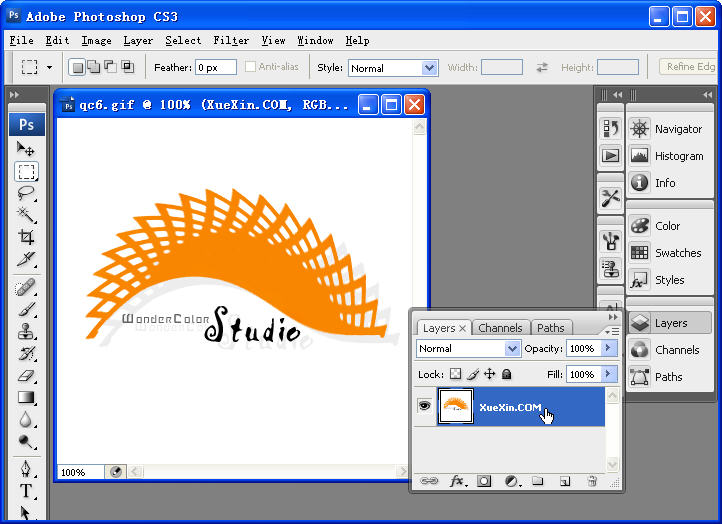Viewport: 722px width, 524px height.
Task: Open the Clone Source panel icon
Action: coord(611,268)
